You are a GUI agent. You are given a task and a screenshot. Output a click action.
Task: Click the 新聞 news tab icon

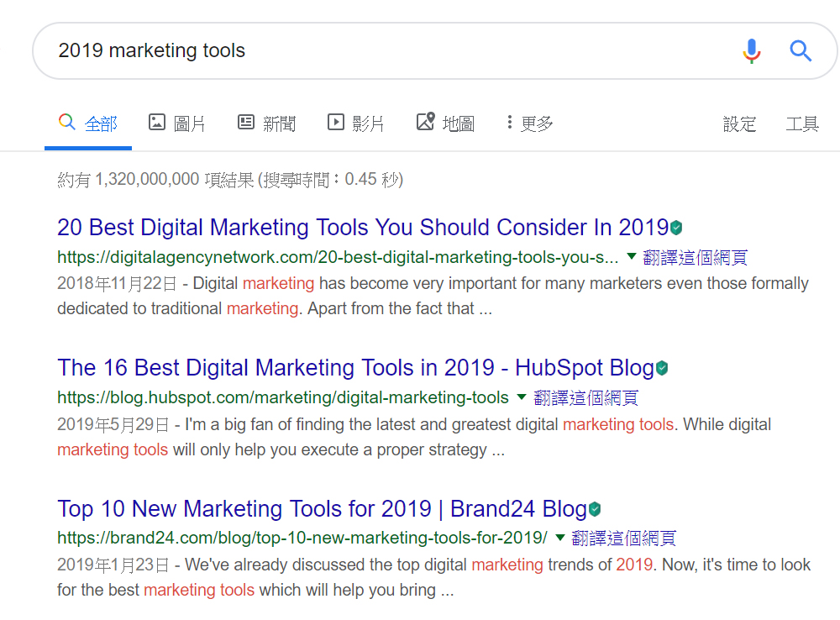pyautogui.click(x=246, y=122)
